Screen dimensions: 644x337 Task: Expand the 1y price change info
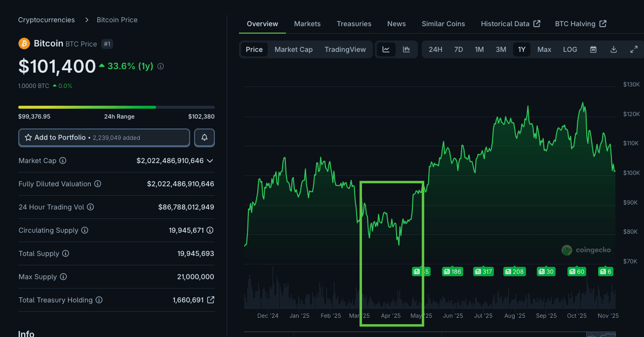tap(161, 66)
